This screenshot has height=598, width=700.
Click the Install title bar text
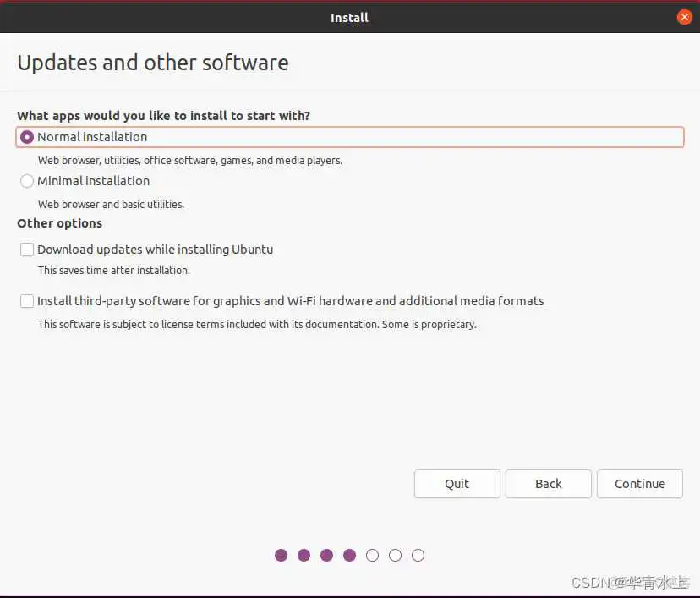pyautogui.click(x=349, y=17)
